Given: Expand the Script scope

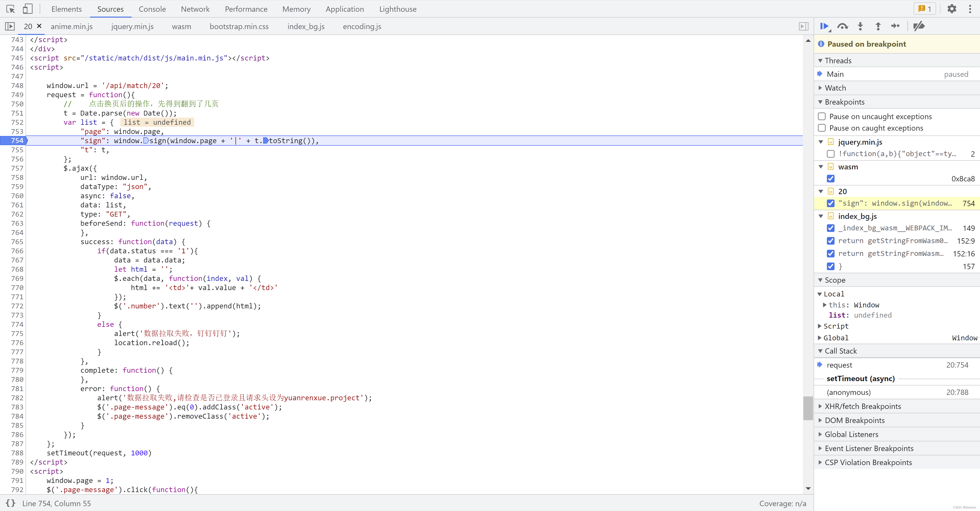Looking at the screenshot, I should pos(820,326).
